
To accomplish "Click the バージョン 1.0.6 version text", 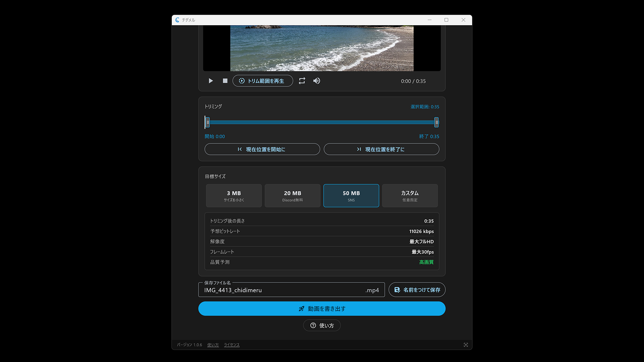I will pyautogui.click(x=190, y=345).
